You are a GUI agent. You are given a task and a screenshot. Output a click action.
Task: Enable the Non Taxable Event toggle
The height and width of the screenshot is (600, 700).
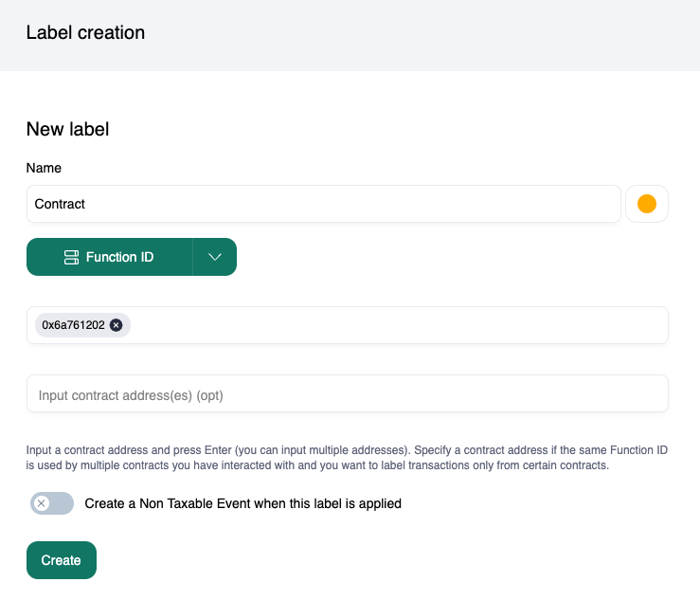click(52, 503)
